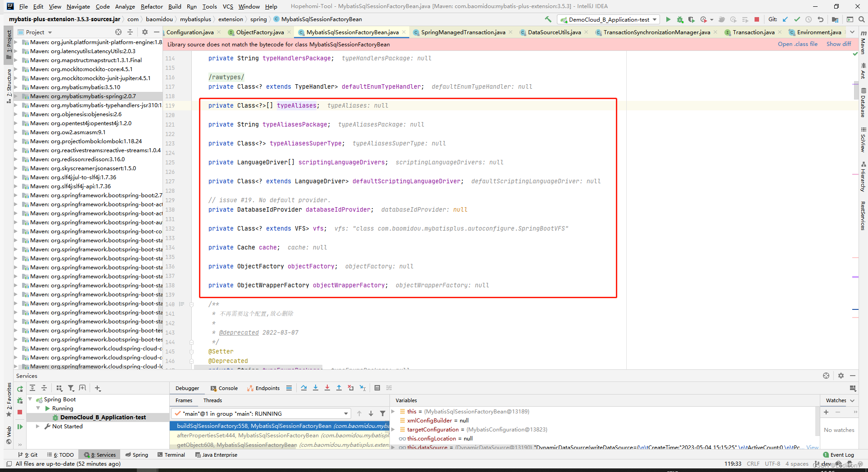Click UTF-8 encoding in status bar

coord(772,463)
